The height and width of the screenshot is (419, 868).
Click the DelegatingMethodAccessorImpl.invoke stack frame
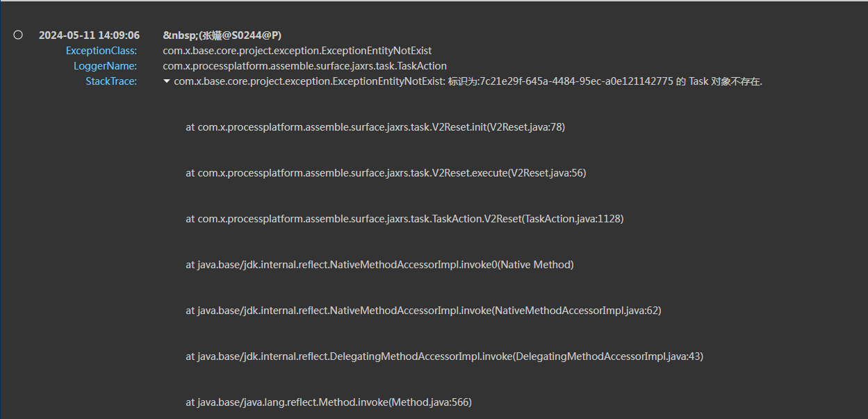coord(444,356)
